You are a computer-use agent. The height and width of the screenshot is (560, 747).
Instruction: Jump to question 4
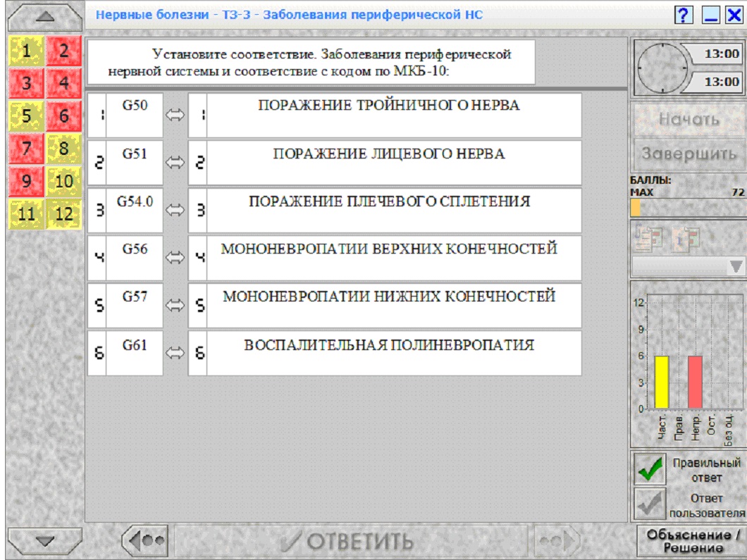pos(64,83)
